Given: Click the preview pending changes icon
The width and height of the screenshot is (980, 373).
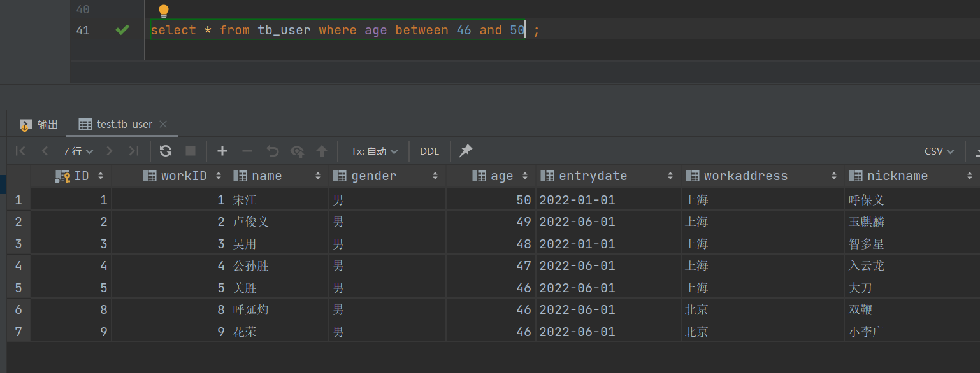Looking at the screenshot, I should (x=298, y=151).
